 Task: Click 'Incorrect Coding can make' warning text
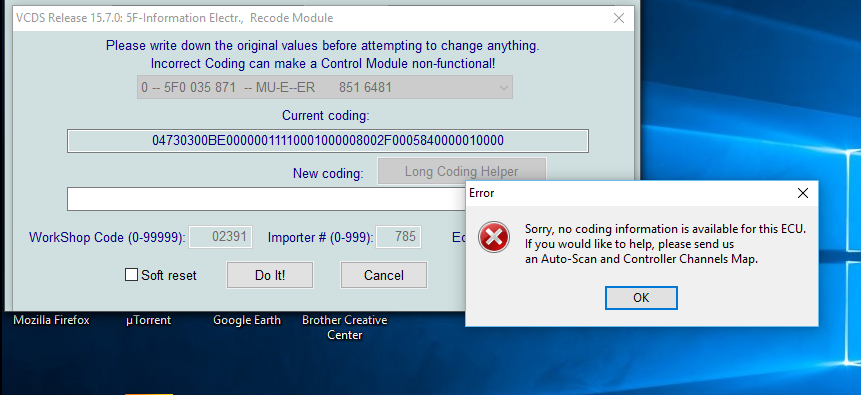pyautogui.click(x=323, y=63)
